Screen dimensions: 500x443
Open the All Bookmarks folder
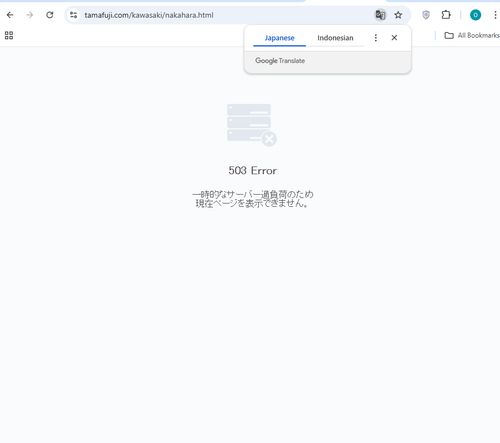point(472,35)
